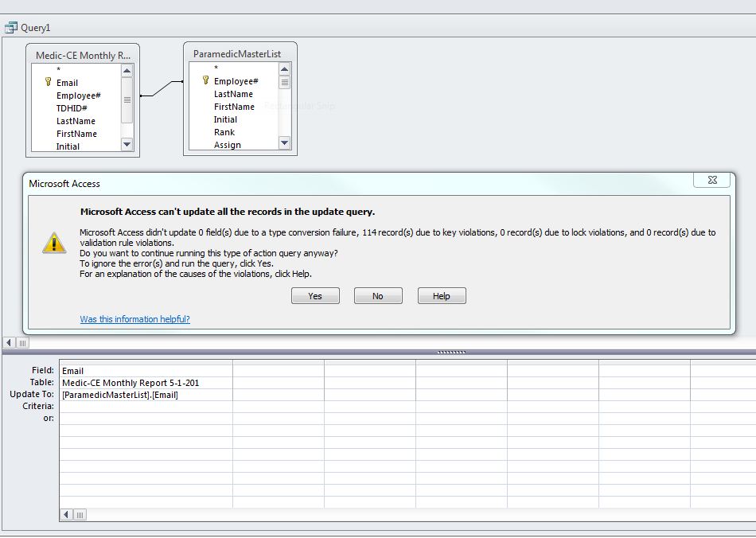Image resolution: width=756 pixels, height=538 pixels.
Task: Click the pane splitter grip above the grid
Action: [451, 353]
